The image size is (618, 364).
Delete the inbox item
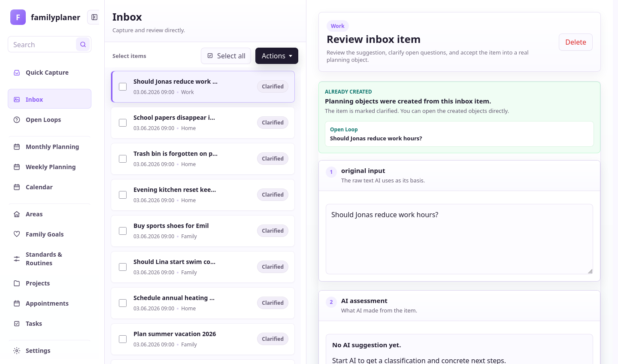(576, 42)
